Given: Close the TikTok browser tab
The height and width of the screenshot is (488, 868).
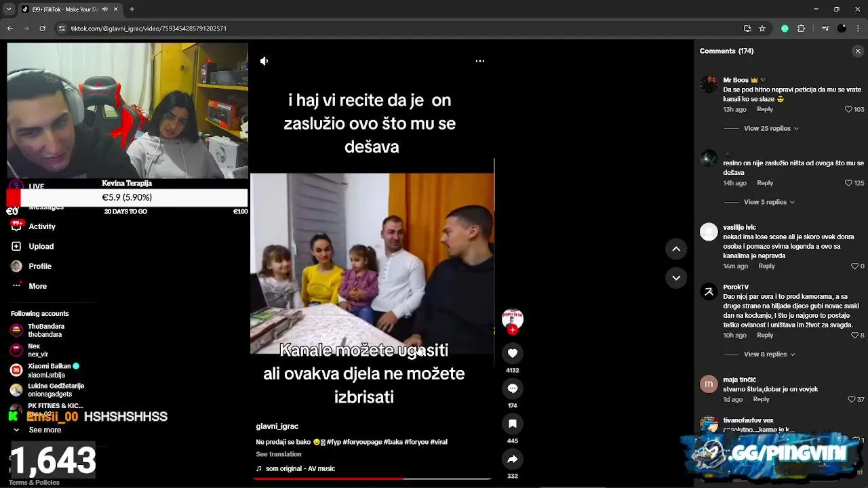Looking at the screenshot, I should [115, 9].
